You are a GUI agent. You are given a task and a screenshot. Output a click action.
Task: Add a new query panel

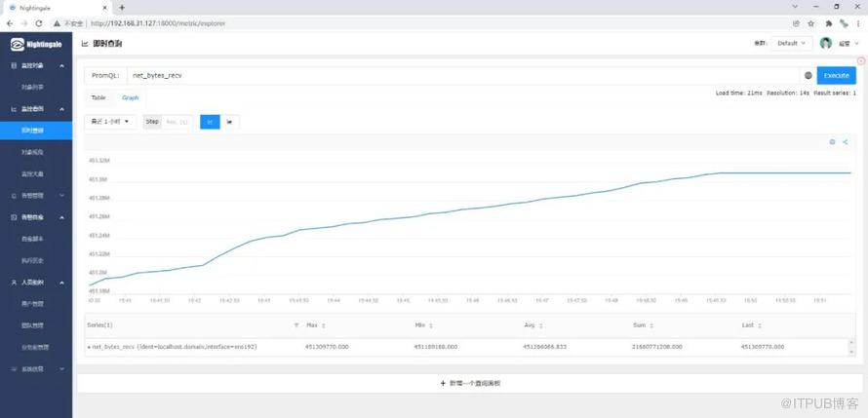pos(470,383)
